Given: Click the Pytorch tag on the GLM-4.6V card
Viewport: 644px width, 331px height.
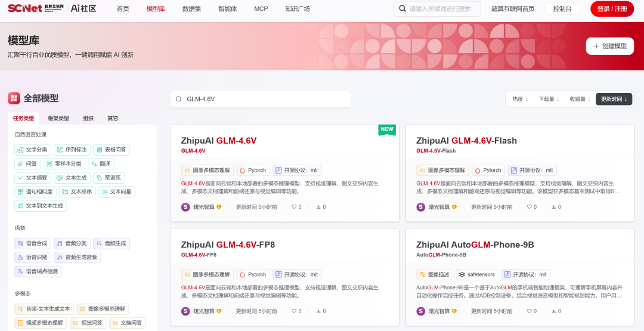Looking at the screenshot, I should pos(253,171).
